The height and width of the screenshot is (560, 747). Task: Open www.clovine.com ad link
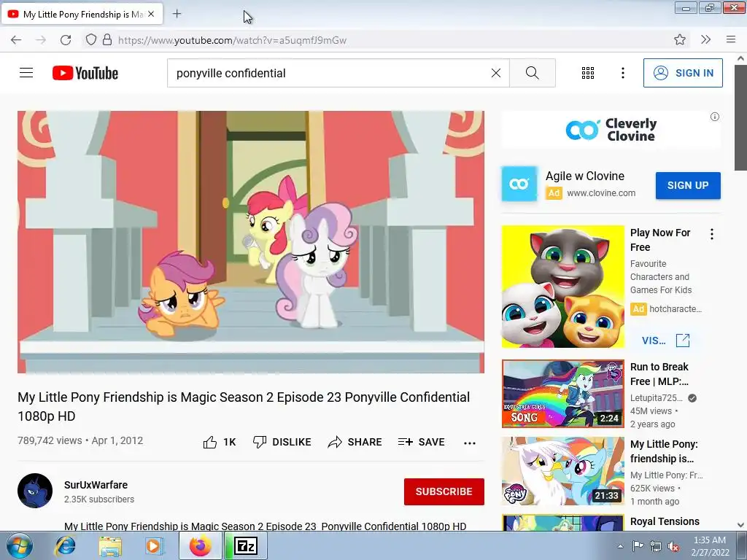[x=601, y=192]
